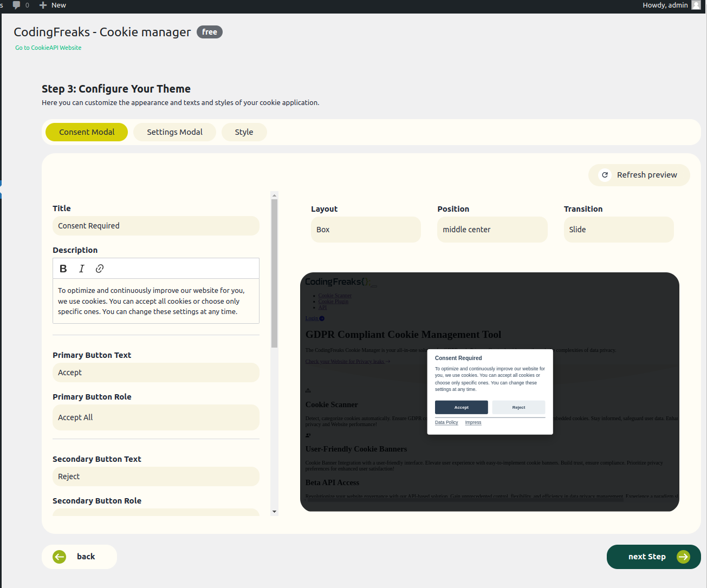Click scroll down arrow of form panel
This screenshot has height=588, width=707.
[274, 512]
